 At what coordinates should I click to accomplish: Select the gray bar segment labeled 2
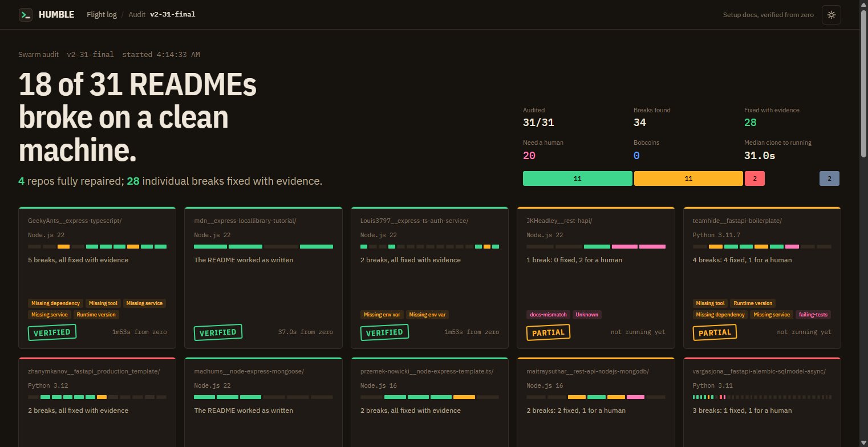pyautogui.click(x=829, y=178)
